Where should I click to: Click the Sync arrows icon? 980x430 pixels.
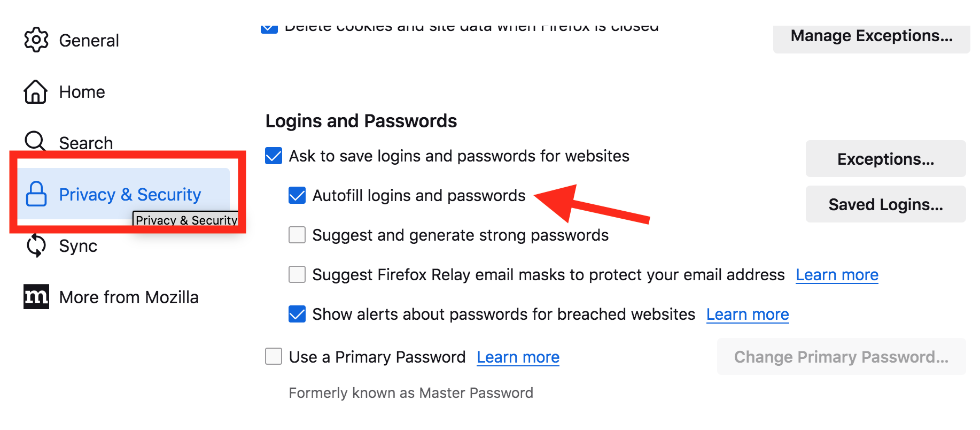click(x=36, y=245)
